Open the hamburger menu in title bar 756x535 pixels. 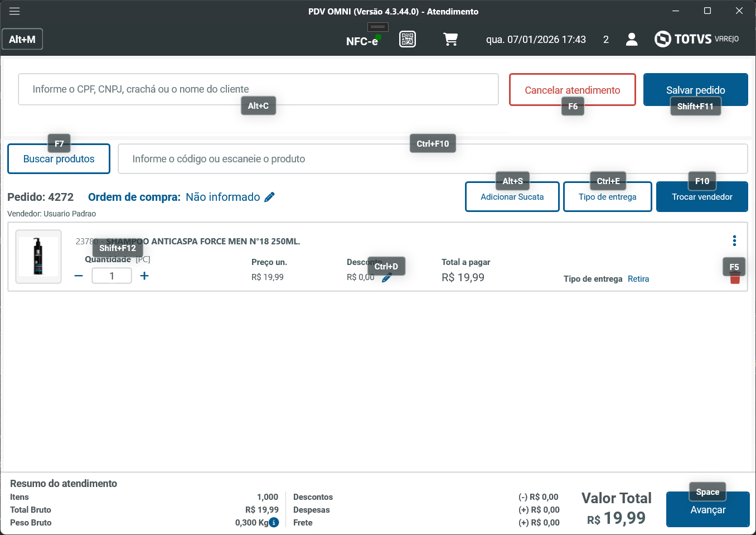point(14,11)
